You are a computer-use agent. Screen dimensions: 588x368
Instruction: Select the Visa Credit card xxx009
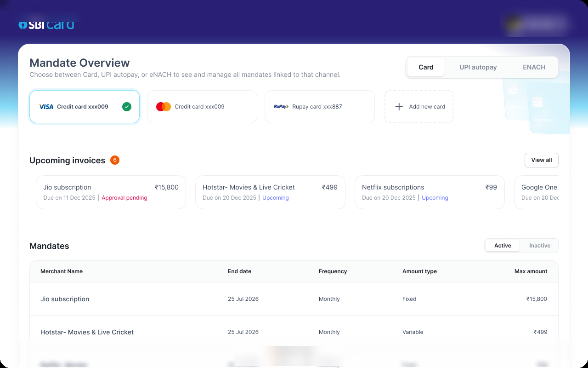tap(85, 107)
